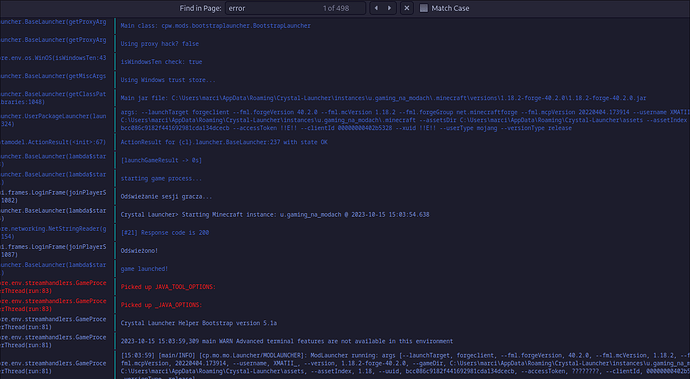Select red 'Picked up _JAVA_OPTIONS:' line
The height and width of the screenshot is (379, 690).
tap(161, 305)
